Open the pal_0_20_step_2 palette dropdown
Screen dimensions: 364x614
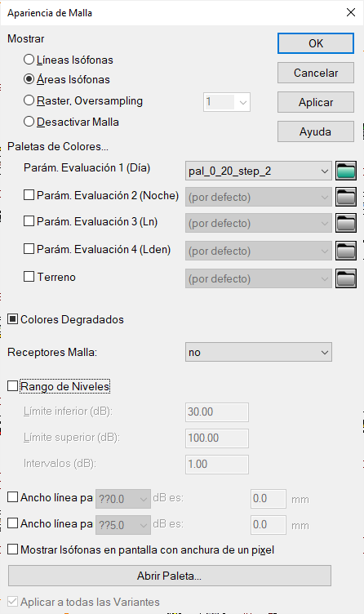coord(259,171)
